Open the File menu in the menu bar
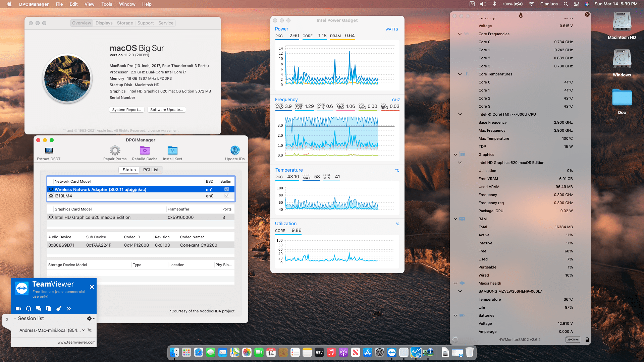 (x=59, y=4)
